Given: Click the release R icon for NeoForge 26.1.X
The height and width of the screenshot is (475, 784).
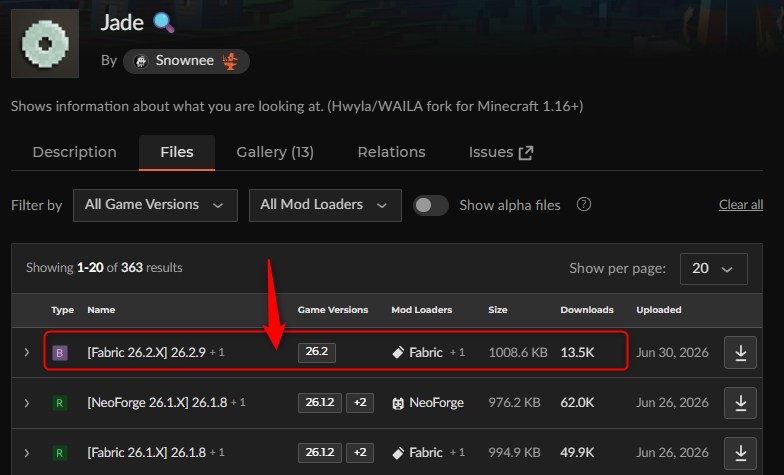Looking at the screenshot, I should click(60, 403).
